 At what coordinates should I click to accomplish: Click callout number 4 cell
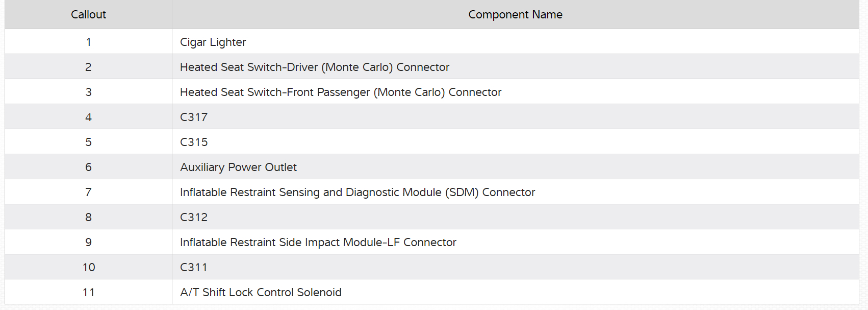tap(88, 117)
